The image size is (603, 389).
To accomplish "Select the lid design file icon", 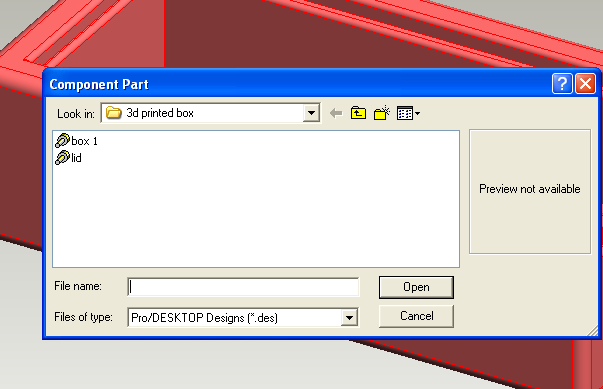I will click(62, 158).
